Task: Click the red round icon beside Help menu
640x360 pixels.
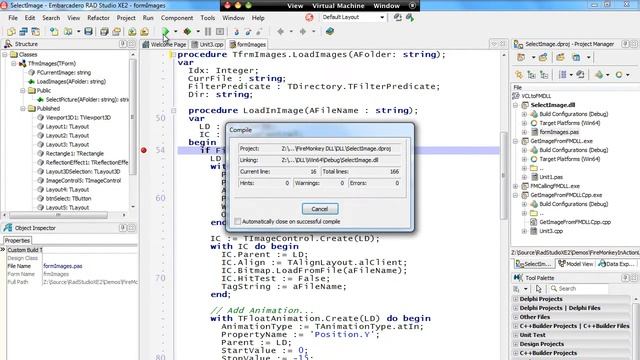Action: click(309, 18)
